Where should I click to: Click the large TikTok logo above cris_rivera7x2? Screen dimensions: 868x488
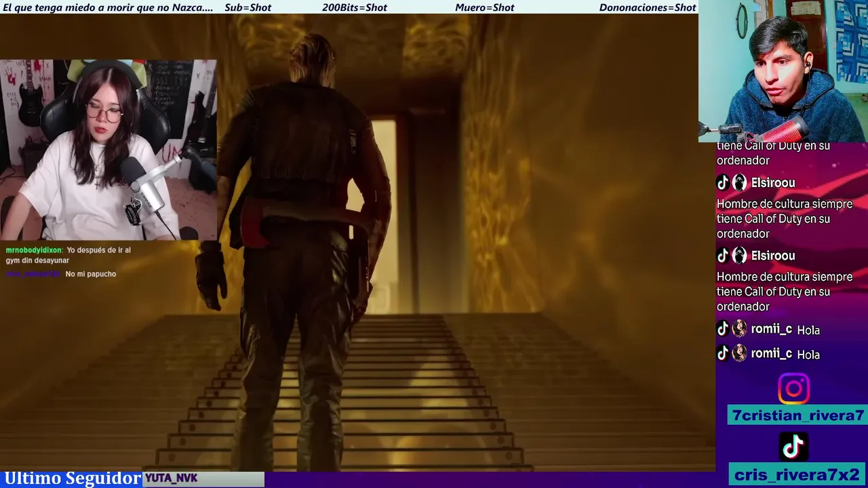793,447
